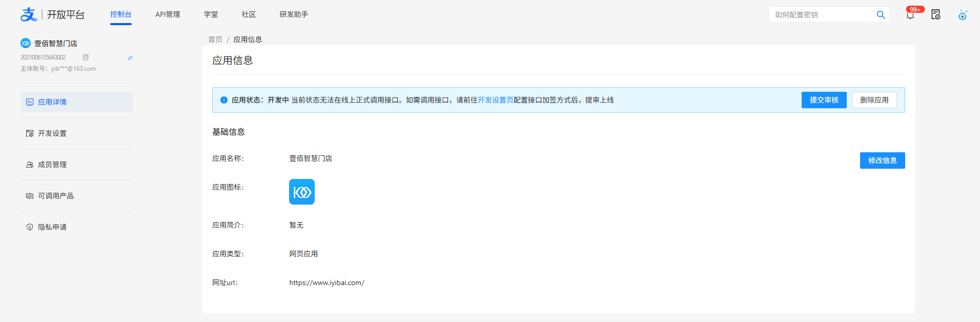The image size is (980, 322).
Task: Click the 开发设置 sidebar icon
Action: coord(30,133)
